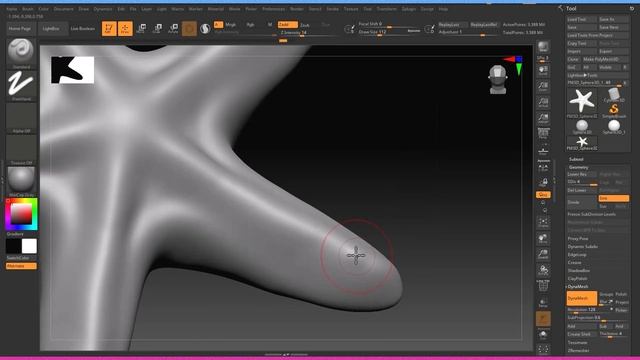Select the Scale transform icon
The width and height of the screenshot is (640, 360).
click(x=157, y=28)
